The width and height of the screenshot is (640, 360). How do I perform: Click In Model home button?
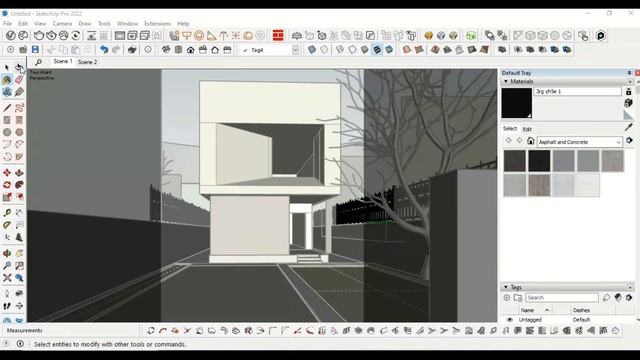tap(530, 141)
